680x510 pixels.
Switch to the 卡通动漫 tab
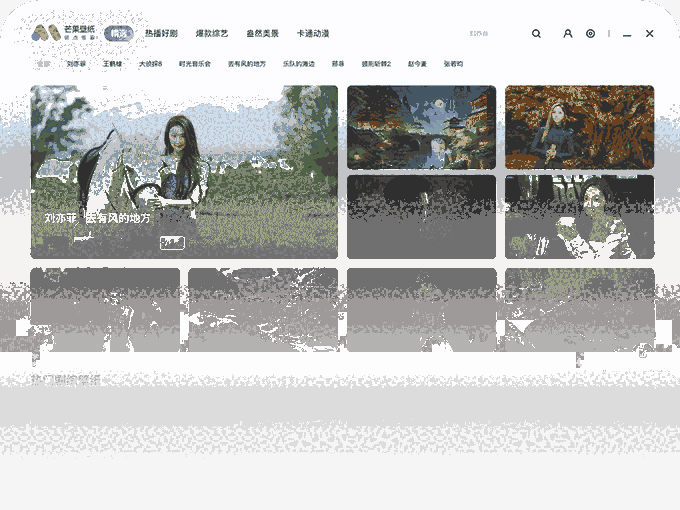point(313,33)
